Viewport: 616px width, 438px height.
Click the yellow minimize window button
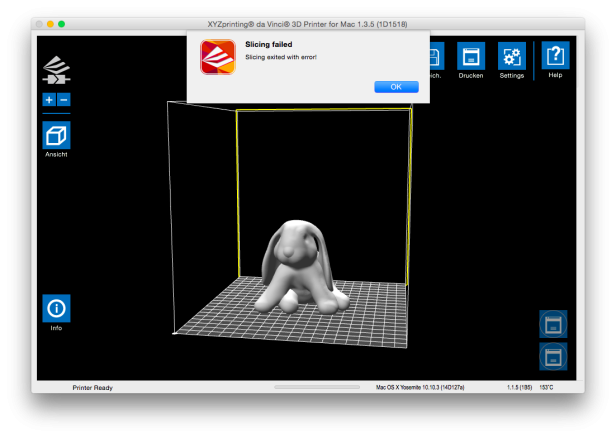[x=50, y=24]
